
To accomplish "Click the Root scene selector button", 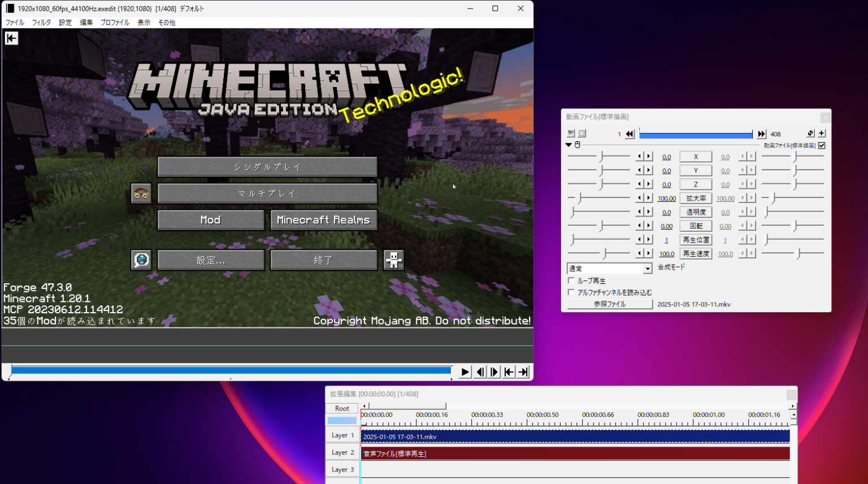I will [342, 408].
